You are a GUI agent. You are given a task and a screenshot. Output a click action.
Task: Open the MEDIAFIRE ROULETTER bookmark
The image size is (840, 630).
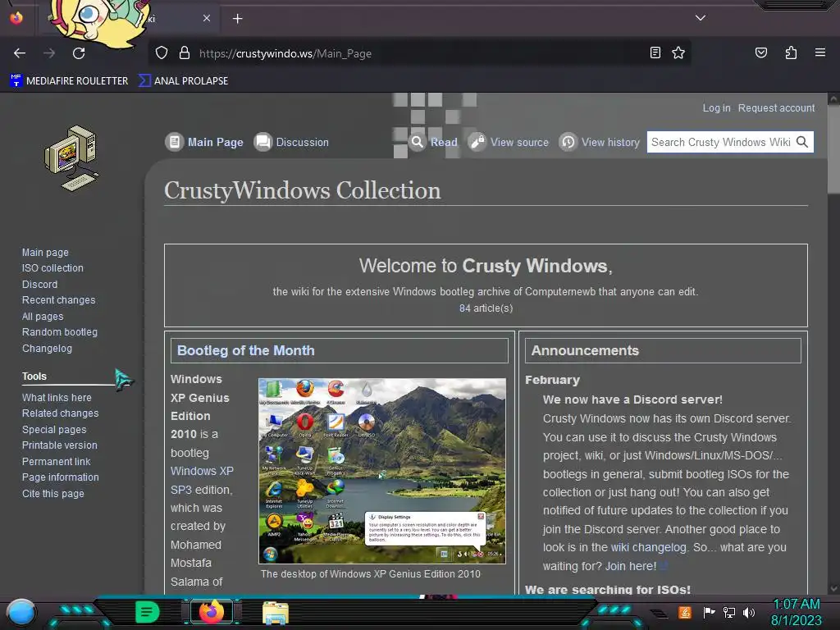point(69,81)
